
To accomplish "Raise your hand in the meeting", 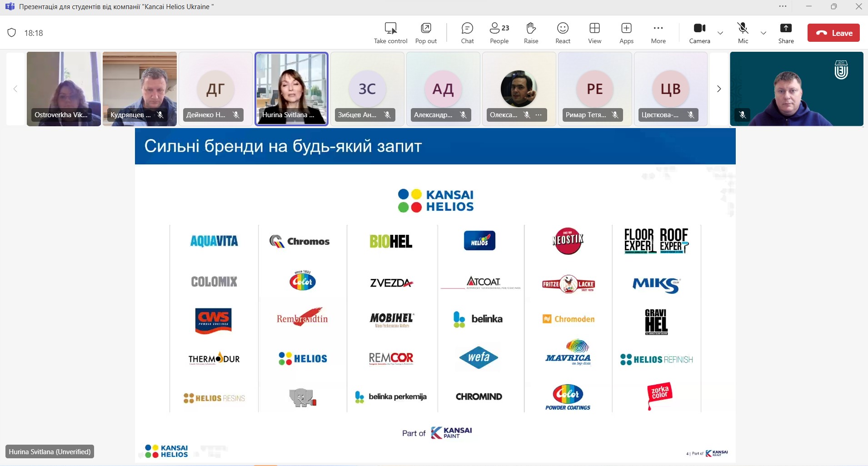I will click(x=531, y=33).
